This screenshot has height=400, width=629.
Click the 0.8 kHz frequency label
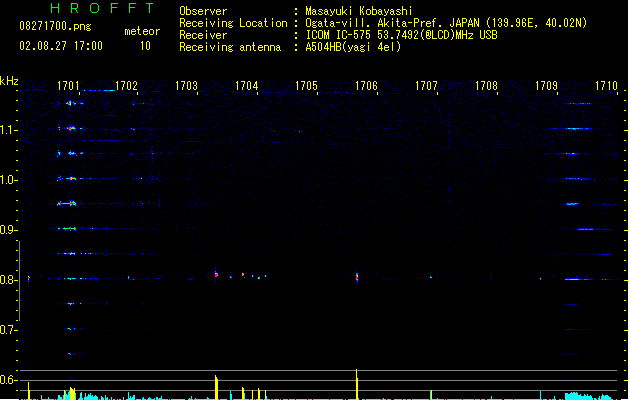pyautogui.click(x=8, y=280)
